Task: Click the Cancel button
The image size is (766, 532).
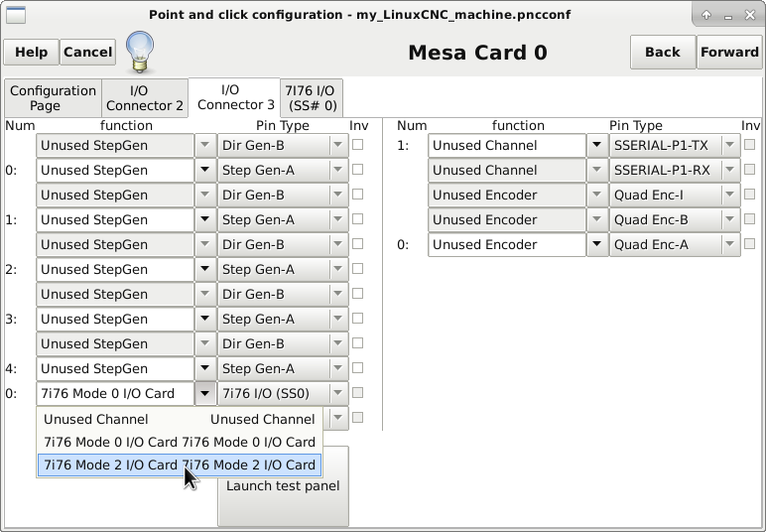Action: (x=87, y=53)
